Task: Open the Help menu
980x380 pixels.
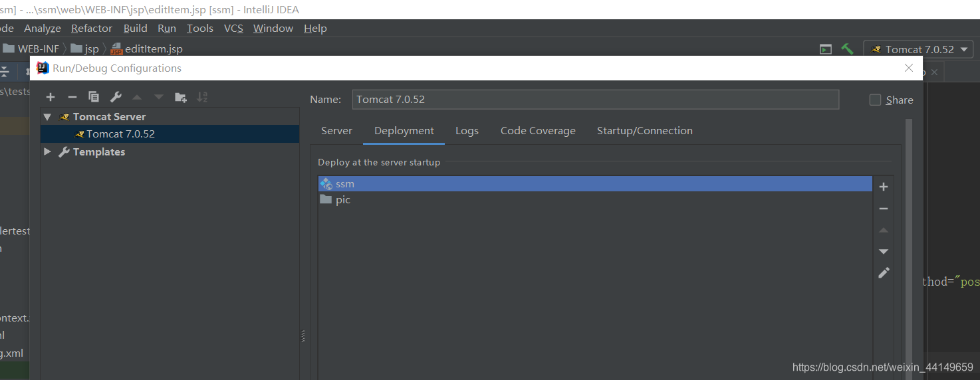Action: tap(315, 28)
